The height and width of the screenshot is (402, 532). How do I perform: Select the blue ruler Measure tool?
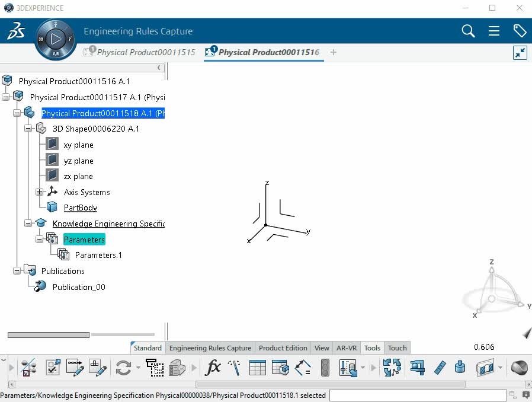pos(440,368)
